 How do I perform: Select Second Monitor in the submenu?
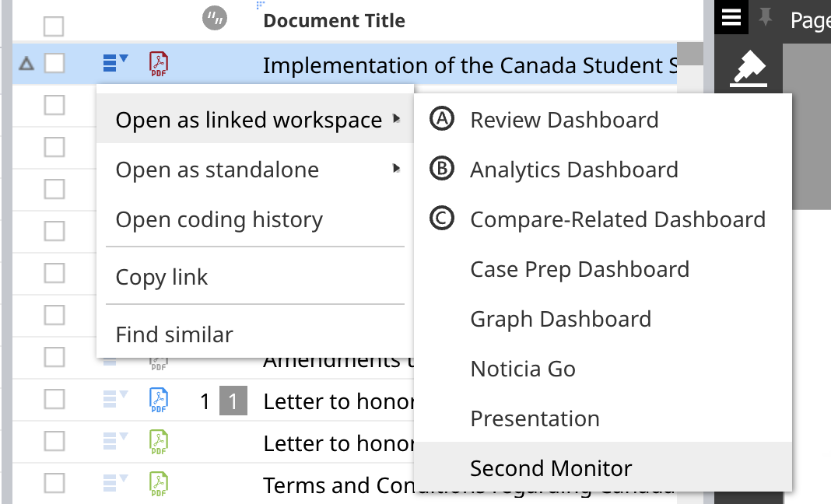pyautogui.click(x=551, y=468)
